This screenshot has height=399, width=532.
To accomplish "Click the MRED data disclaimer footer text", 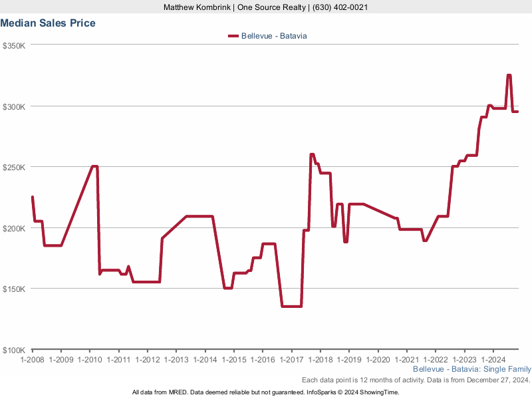I will click(x=266, y=392).
